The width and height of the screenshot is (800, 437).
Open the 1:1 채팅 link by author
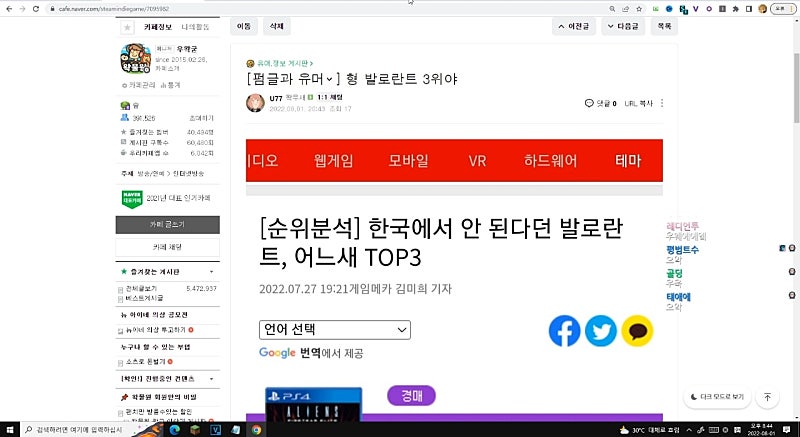pyautogui.click(x=330, y=97)
